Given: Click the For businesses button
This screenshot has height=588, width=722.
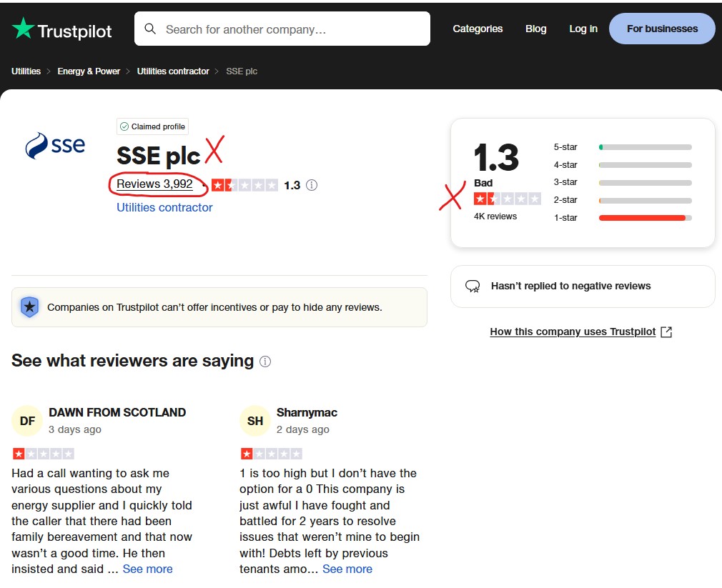Looking at the screenshot, I should pos(662,29).
